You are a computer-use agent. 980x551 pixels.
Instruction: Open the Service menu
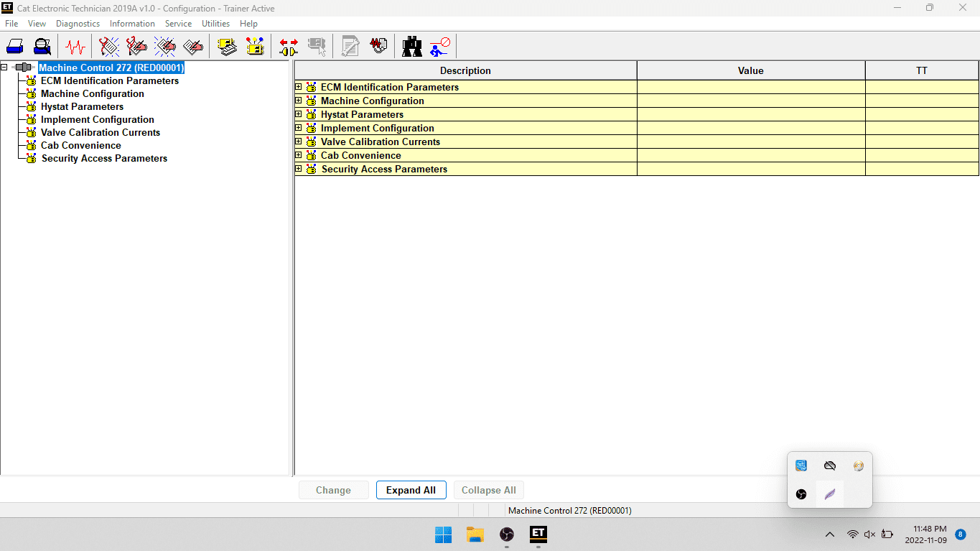click(x=178, y=24)
